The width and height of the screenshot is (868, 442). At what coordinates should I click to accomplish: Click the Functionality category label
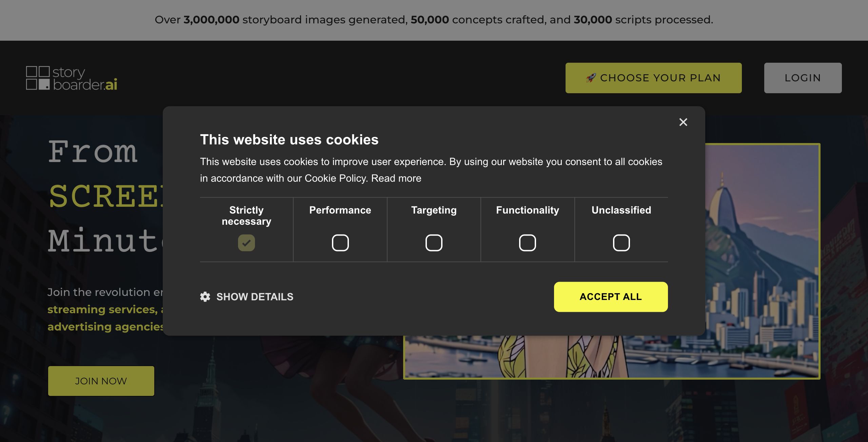[528, 210]
